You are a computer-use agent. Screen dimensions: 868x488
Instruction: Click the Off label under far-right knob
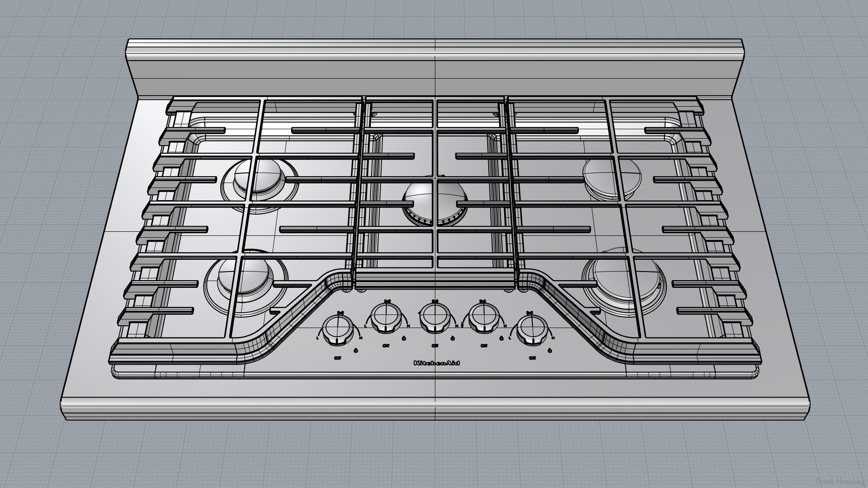pos(532,358)
